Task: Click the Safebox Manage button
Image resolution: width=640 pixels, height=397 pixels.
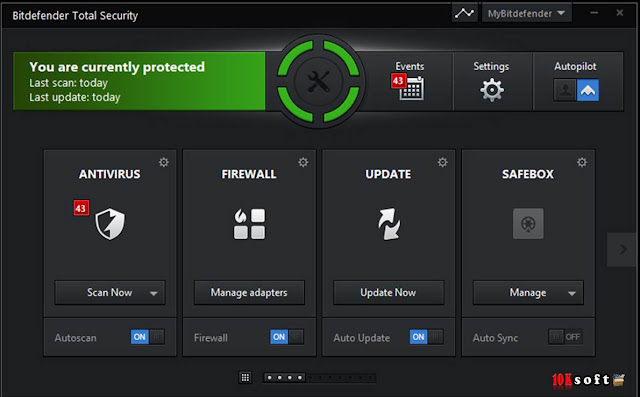Action: click(528, 293)
